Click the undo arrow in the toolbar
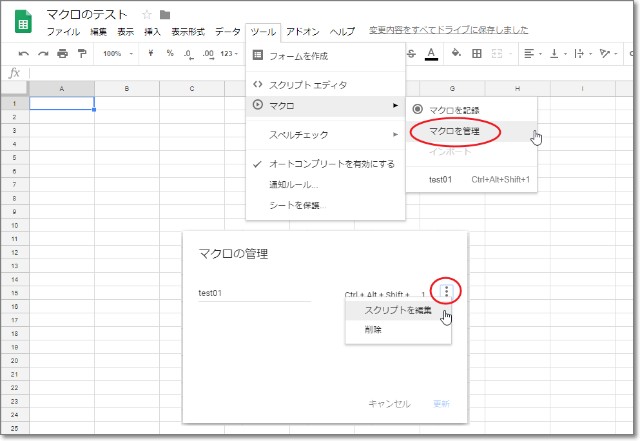The height and width of the screenshot is (441, 640). tap(24, 53)
